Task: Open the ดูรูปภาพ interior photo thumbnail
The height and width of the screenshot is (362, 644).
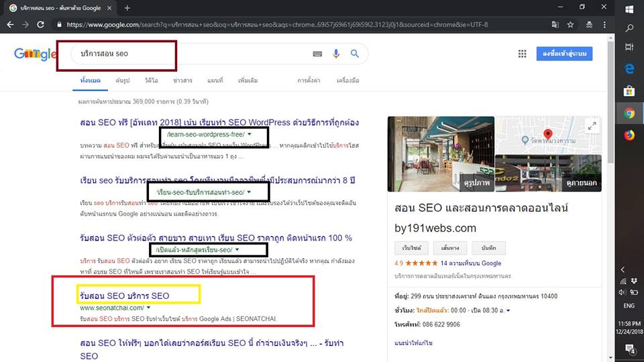Action: [441, 154]
